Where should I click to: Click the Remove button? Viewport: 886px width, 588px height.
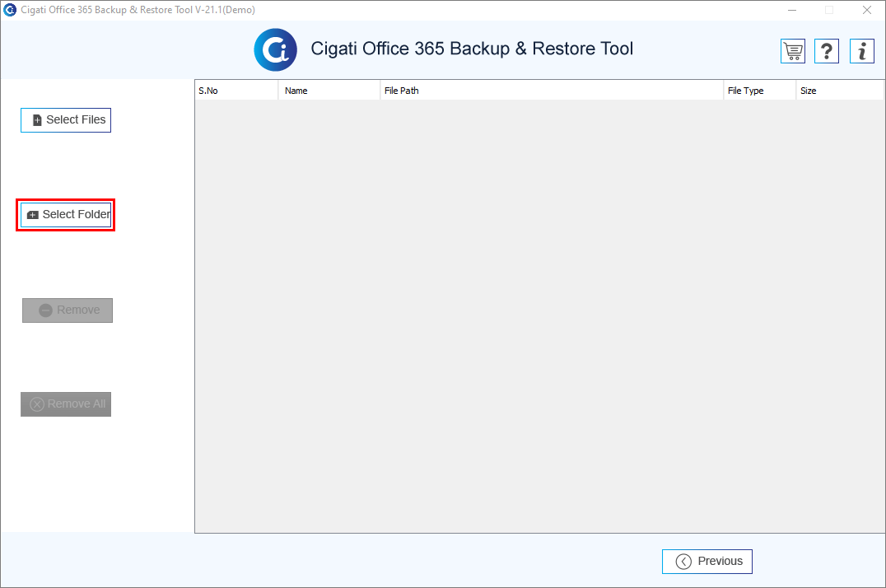click(68, 310)
